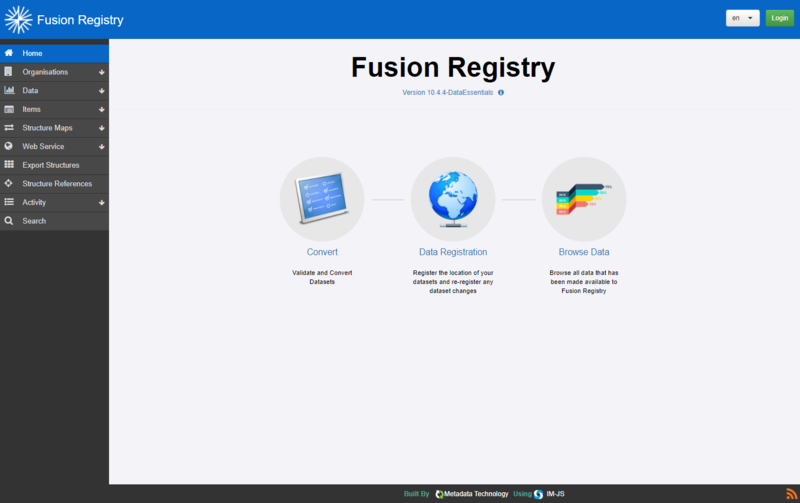Click the Structure References crosshair icon
The width and height of the screenshot is (800, 503).
(x=9, y=183)
